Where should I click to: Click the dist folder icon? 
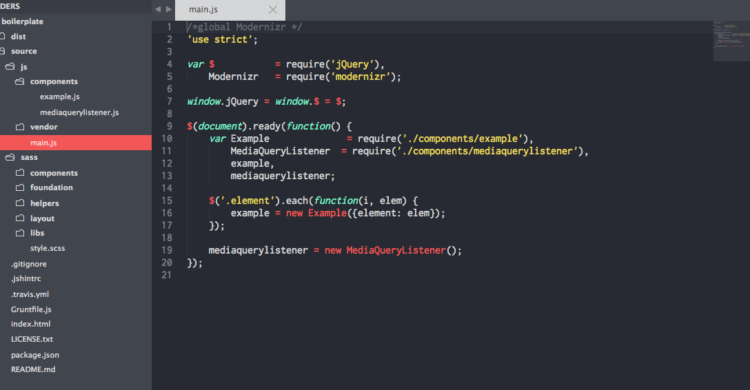point(2,36)
